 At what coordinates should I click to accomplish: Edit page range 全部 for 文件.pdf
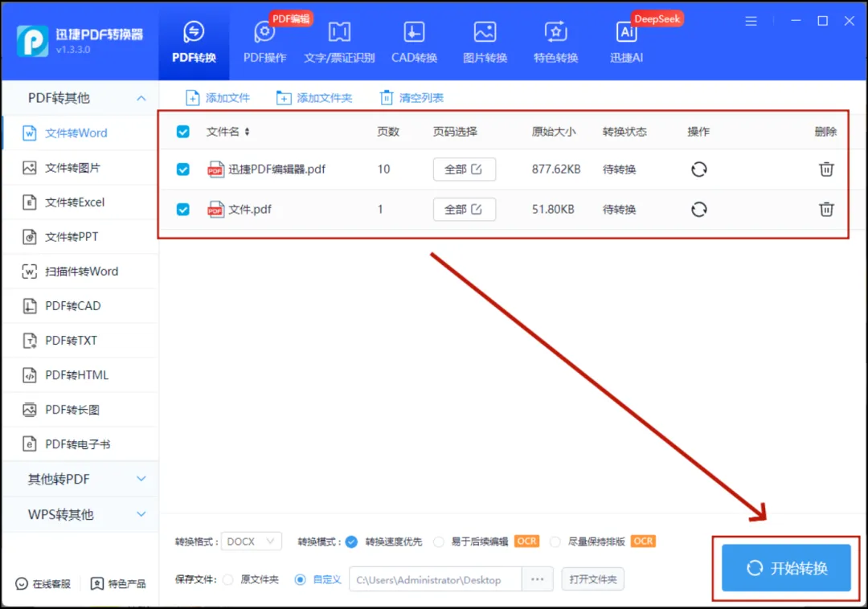click(x=464, y=210)
